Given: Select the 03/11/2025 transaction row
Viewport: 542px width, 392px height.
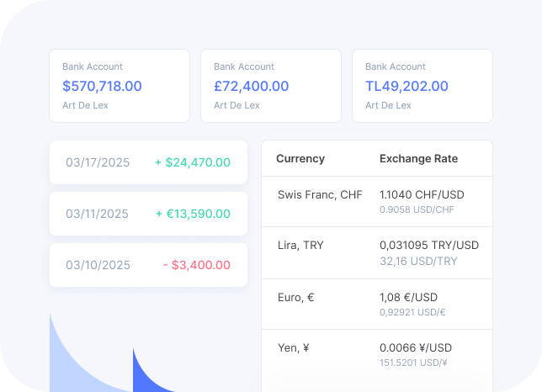Looking at the screenshot, I should [148, 214].
